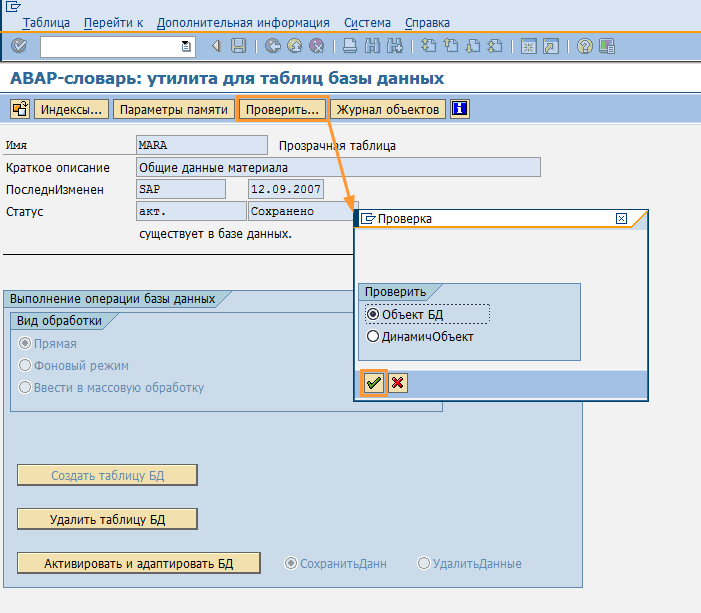Open Help via the question mark icon
This screenshot has width=701, height=613.
[x=585, y=46]
